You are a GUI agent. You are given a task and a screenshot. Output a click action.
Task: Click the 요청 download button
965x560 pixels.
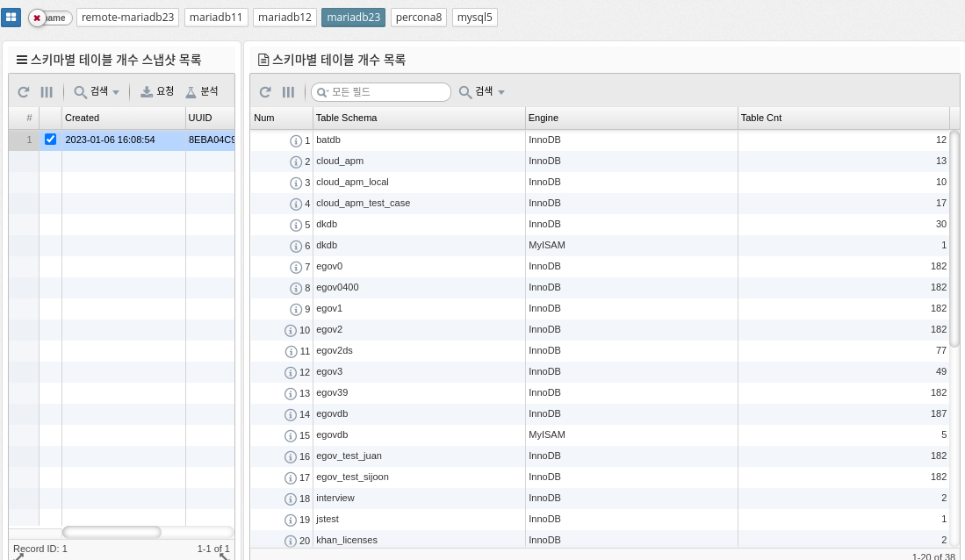158,91
